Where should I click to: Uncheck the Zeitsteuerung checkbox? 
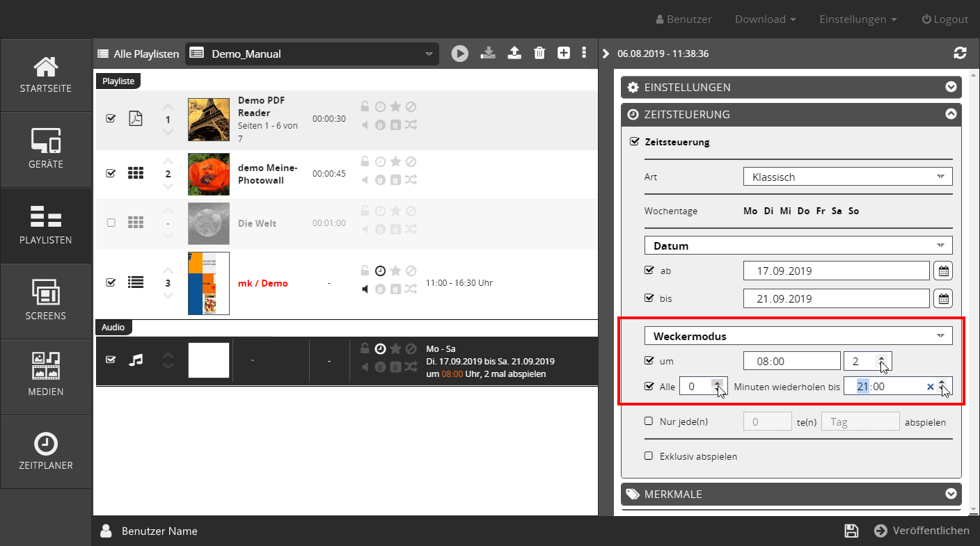[x=634, y=142]
